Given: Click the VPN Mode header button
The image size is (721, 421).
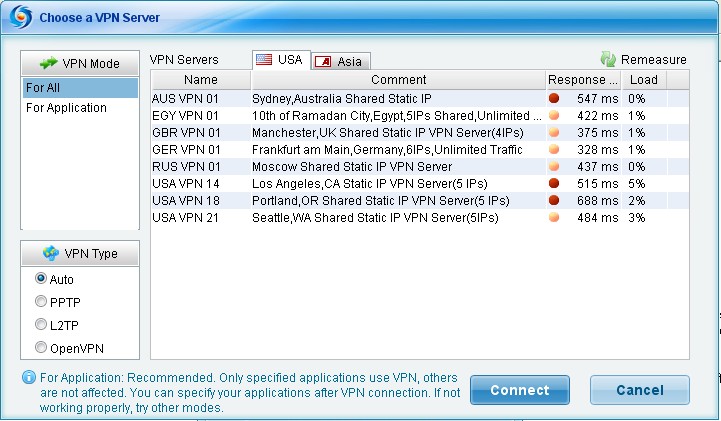Looking at the screenshot, I should click(x=80, y=63).
